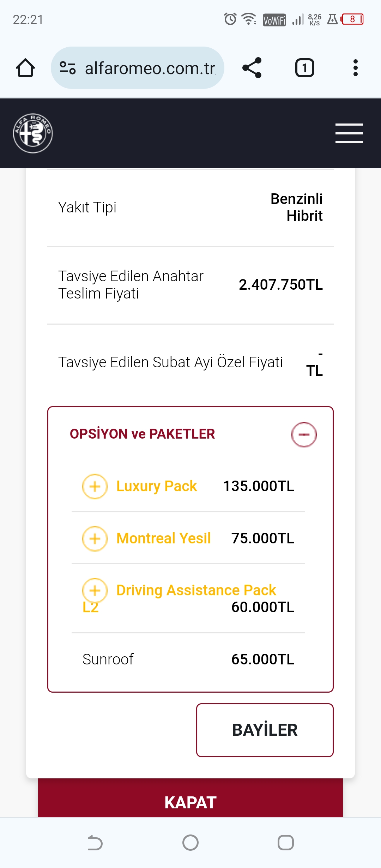Viewport: 381px width, 868px height.
Task: Expand Montreal Yesil plus icon
Action: (x=95, y=539)
